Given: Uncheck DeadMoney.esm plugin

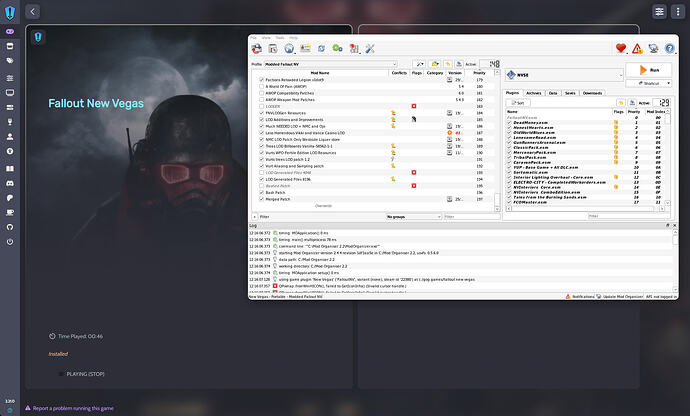Looking at the screenshot, I should coord(510,123).
